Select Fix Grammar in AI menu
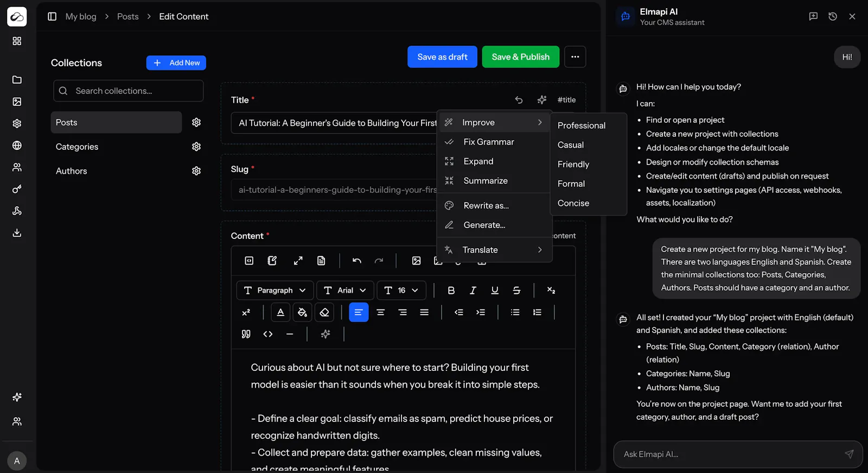The width and height of the screenshot is (868, 473). [494, 142]
